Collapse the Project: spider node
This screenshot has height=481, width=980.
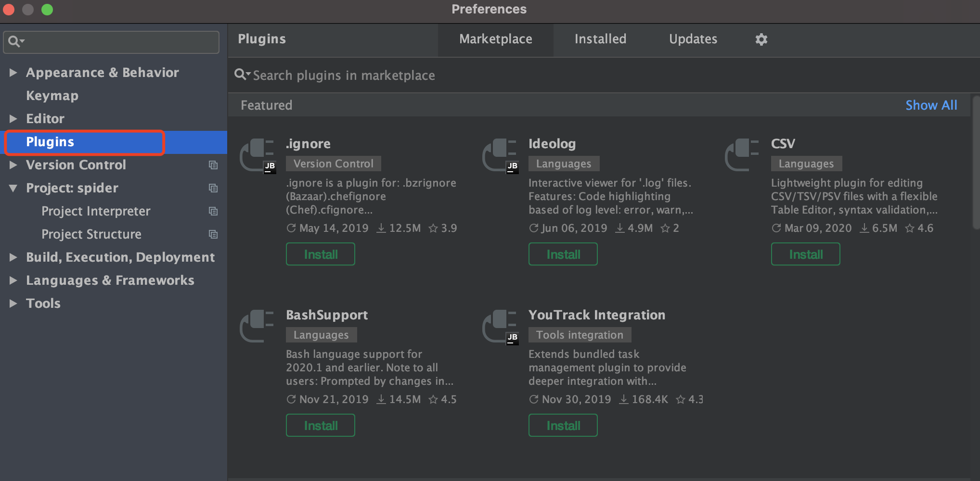pos(13,188)
